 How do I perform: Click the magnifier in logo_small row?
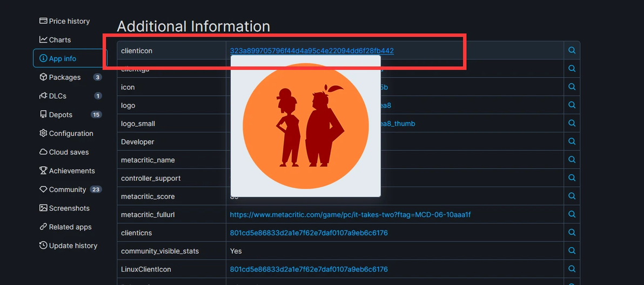(572, 123)
